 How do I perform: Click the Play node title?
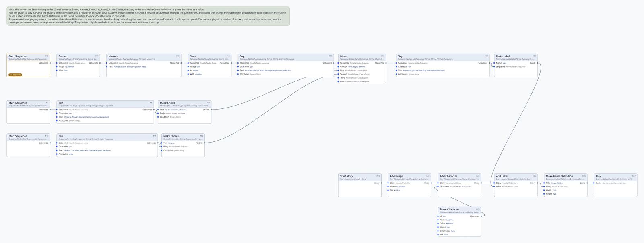(599, 176)
